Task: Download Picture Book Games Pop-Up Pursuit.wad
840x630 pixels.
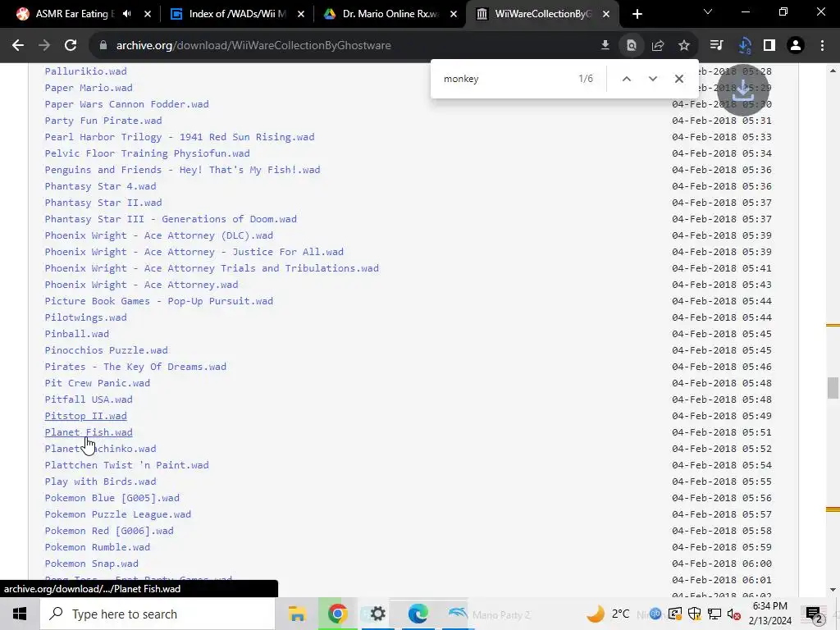Action: point(159,301)
